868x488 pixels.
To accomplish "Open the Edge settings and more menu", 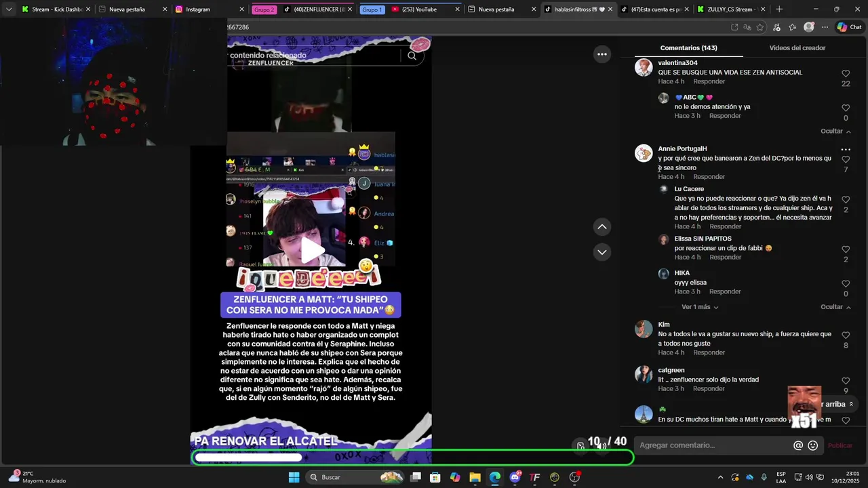I will [825, 27].
